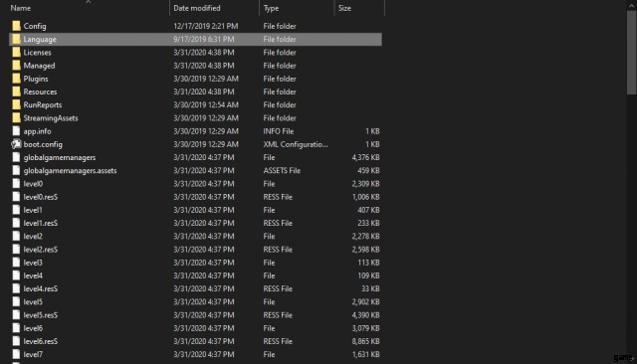
Task: Select the Config folder icon
Action: (x=16, y=26)
